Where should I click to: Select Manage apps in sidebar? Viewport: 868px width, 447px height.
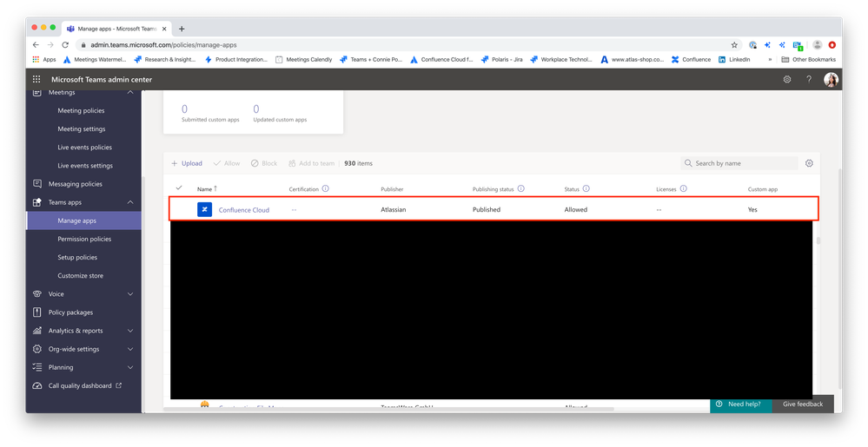point(83,220)
